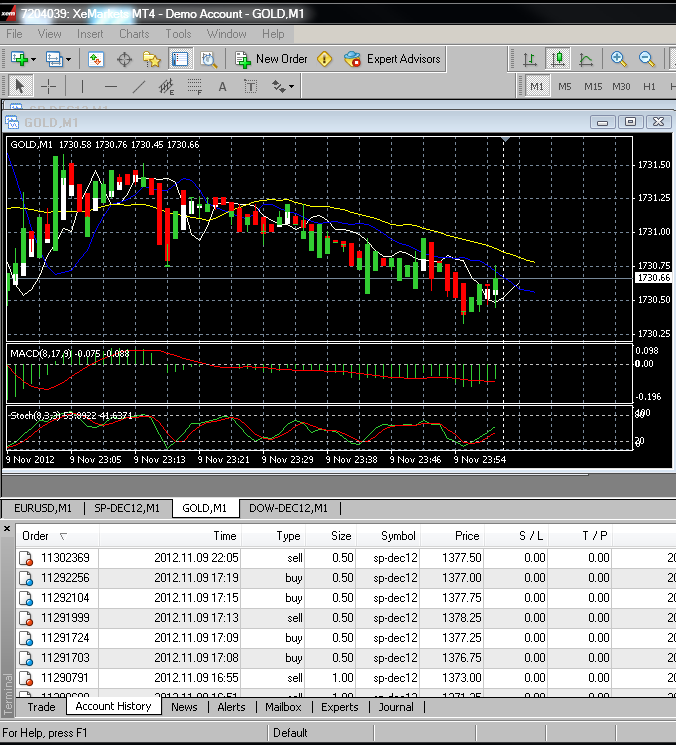Open the Insert menu
This screenshot has height=745, width=676.
pyautogui.click(x=90, y=34)
